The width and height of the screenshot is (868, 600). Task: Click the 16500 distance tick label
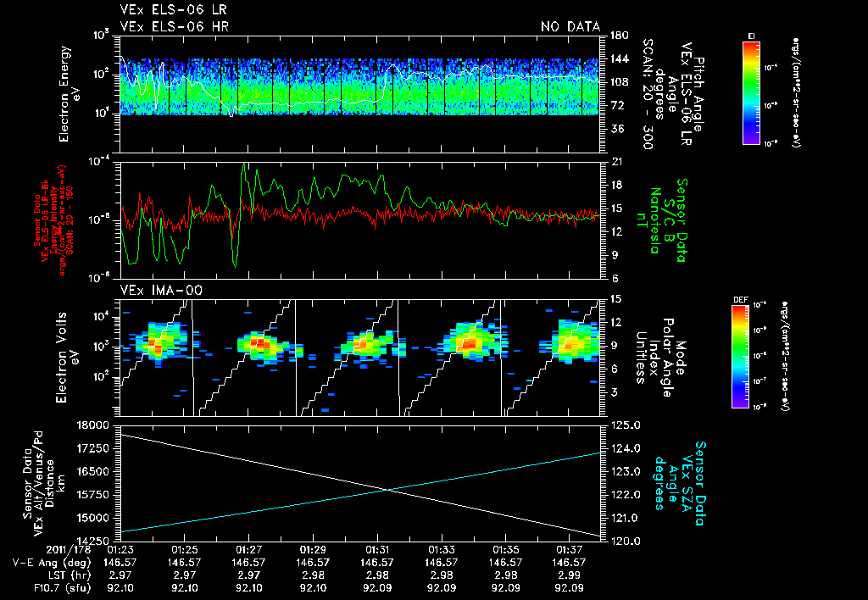pos(93,472)
